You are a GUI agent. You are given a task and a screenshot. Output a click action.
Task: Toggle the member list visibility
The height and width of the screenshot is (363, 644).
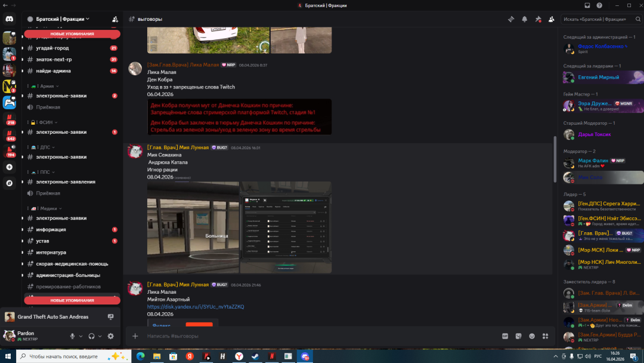(x=552, y=19)
